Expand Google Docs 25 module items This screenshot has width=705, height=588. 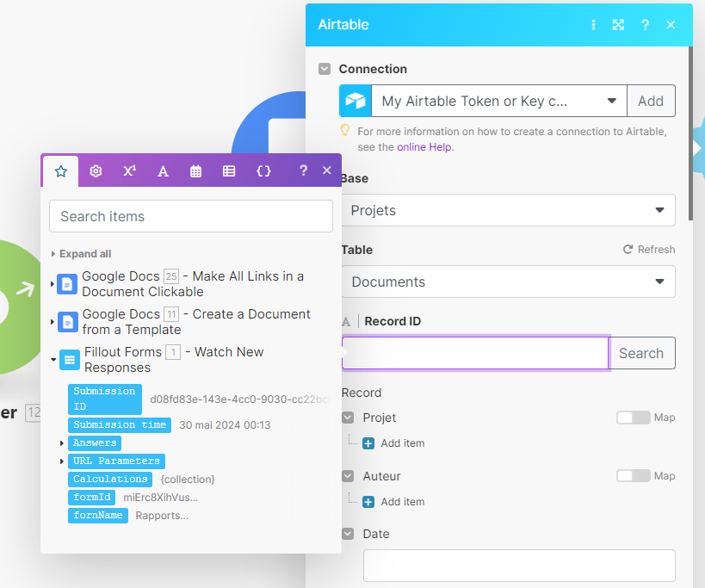click(53, 284)
